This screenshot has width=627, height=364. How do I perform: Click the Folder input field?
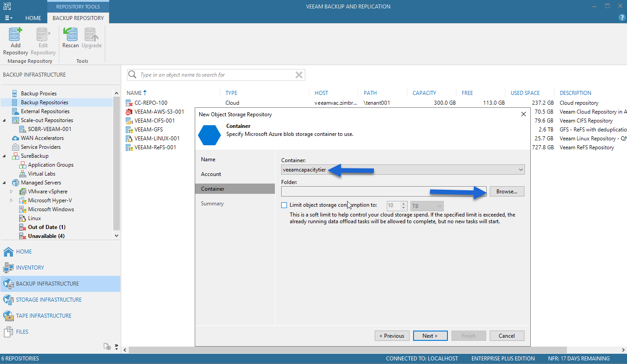384,192
